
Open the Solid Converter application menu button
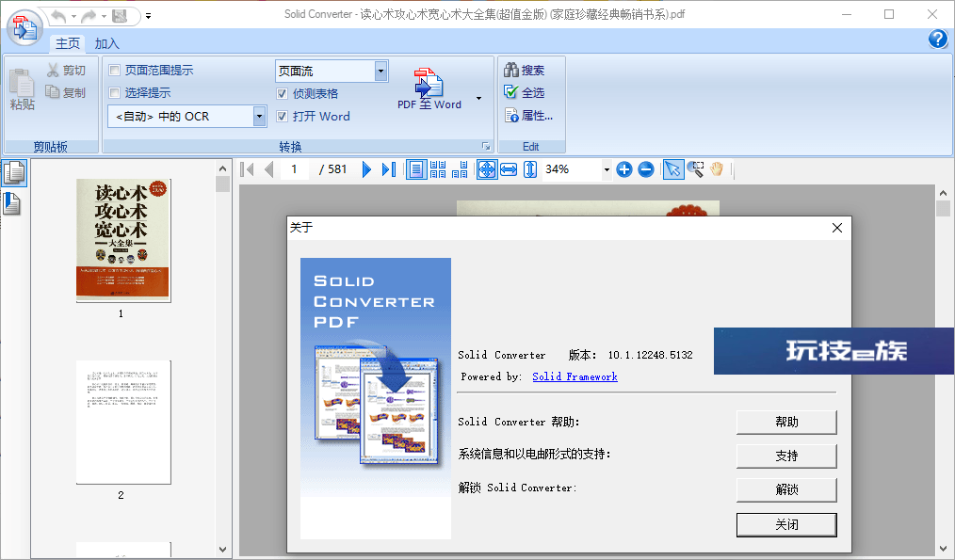click(24, 27)
